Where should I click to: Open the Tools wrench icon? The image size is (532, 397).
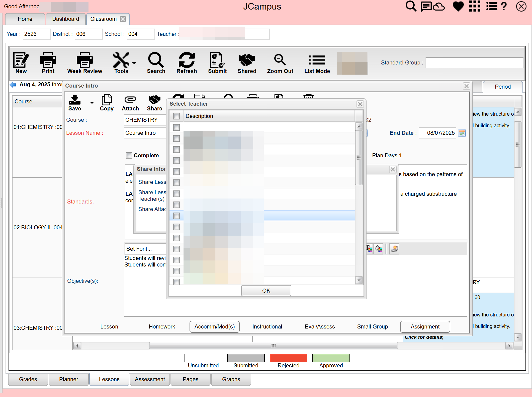pyautogui.click(x=121, y=63)
